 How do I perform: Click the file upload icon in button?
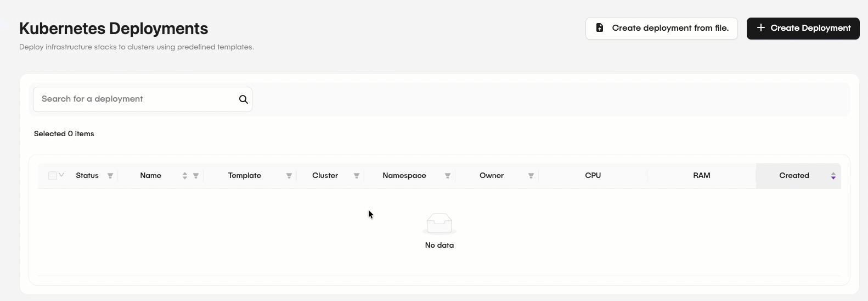600,28
